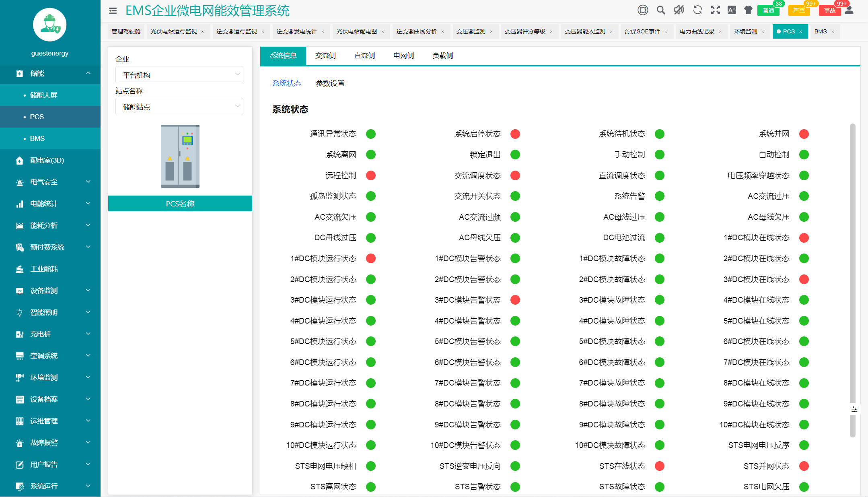Toggle fullscreen mode icon
Screen dimensions: 868x497
click(715, 10)
